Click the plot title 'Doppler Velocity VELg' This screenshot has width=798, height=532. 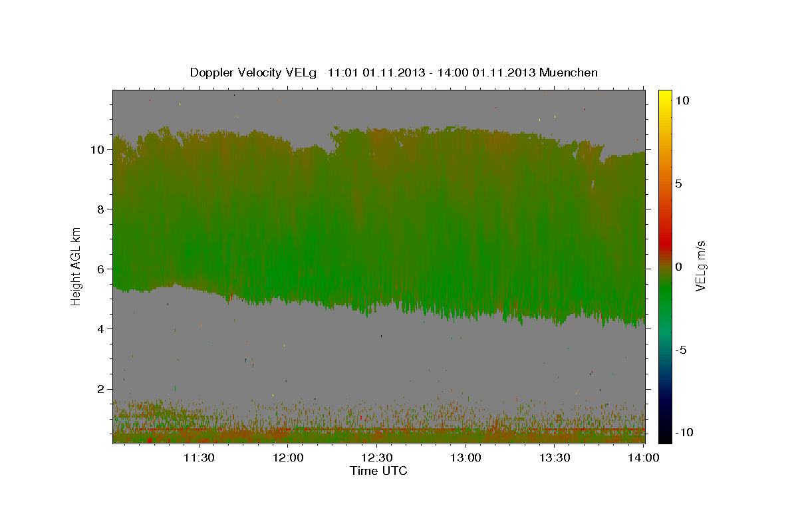(x=253, y=72)
